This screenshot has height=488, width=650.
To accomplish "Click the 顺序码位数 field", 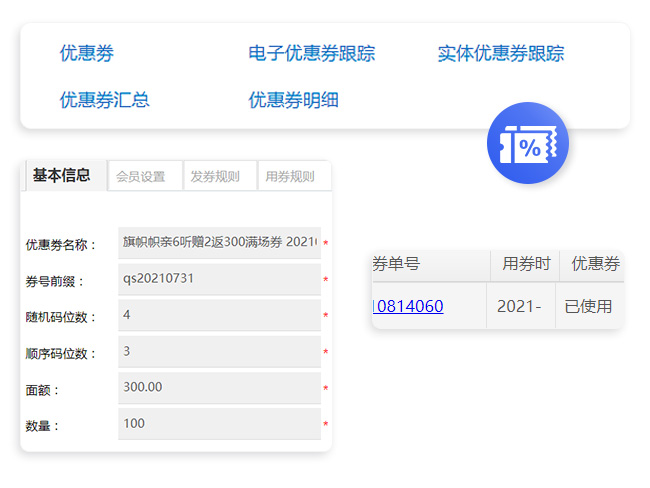I will click(219, 351).
